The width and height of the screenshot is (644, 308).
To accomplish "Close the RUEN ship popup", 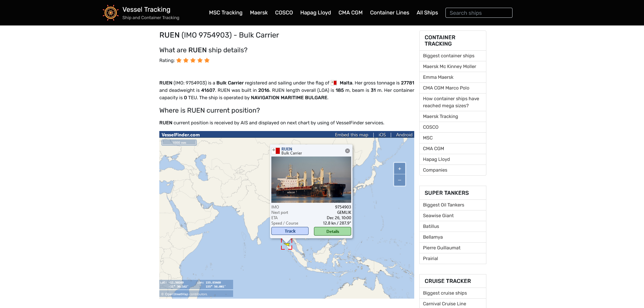I will [347, 151].
